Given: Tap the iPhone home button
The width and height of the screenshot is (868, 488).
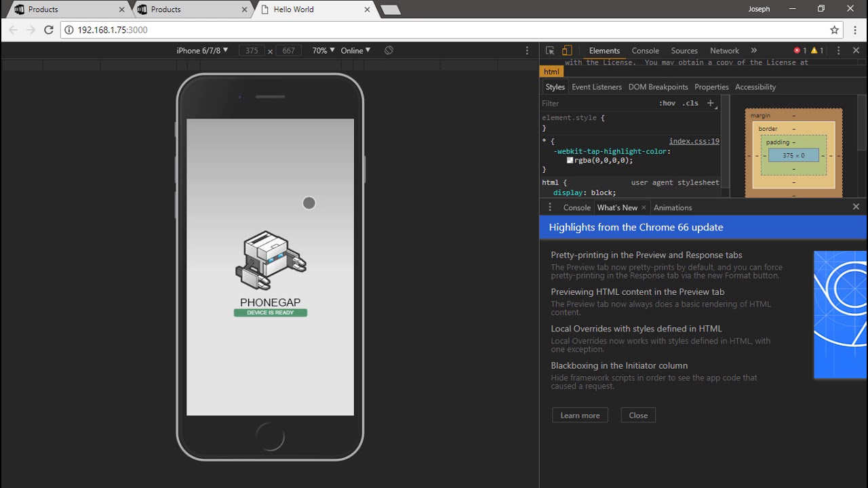Looking at the screenshot, I should point(270,436).
